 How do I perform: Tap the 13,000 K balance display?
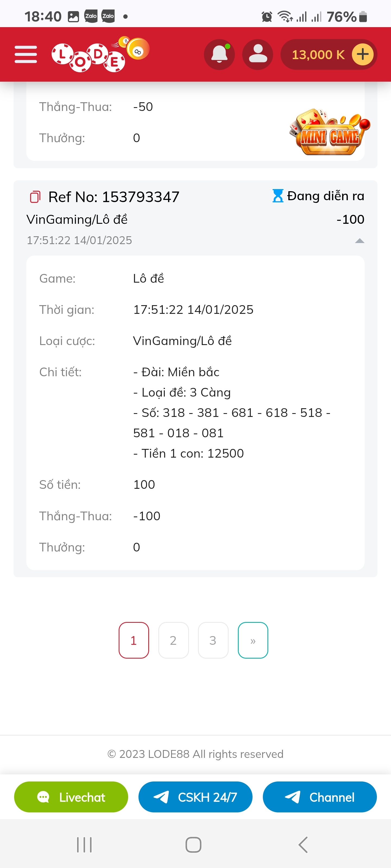tap(318, 55)
